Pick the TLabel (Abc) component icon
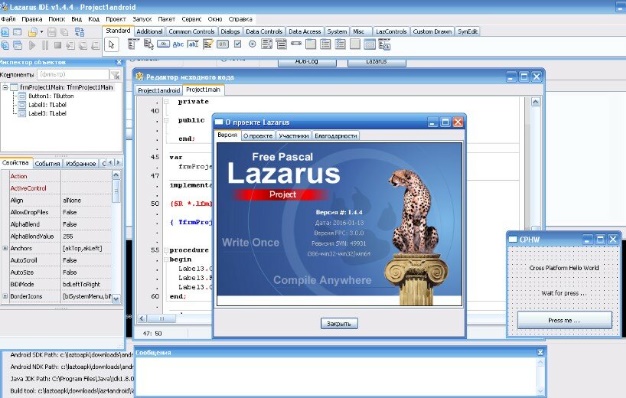The height and width of the screenshot is (398, 626). pyautogui.click(x=178, y=44)
